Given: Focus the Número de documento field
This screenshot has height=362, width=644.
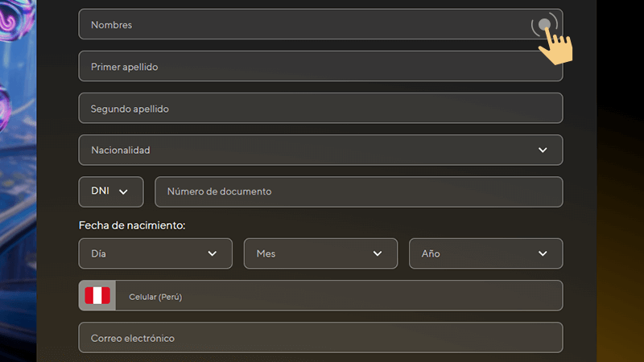Looking at the screenshot, I should click(358, 192).
